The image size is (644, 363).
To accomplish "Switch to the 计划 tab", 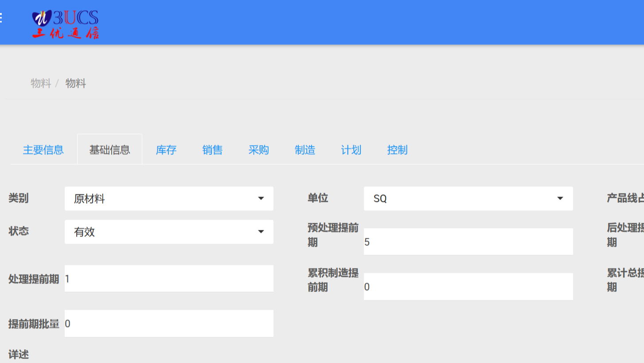I will click(x=351, y=150).
